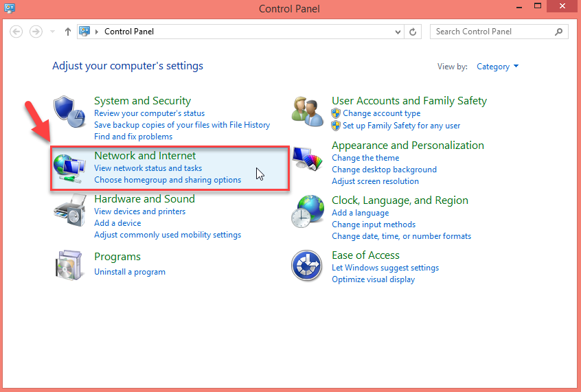
Task: Click the Control Panel breadcrumb in address bar
Action: 129,32
